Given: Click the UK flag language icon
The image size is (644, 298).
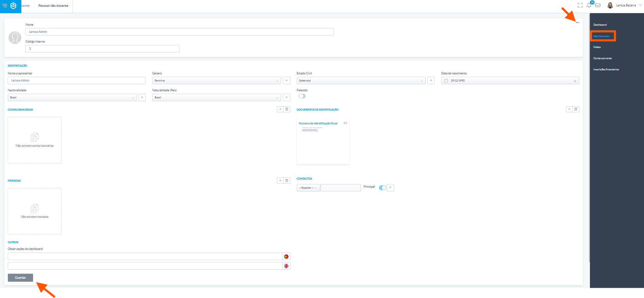Looking at the screenshot, I should tap(286, 266).
